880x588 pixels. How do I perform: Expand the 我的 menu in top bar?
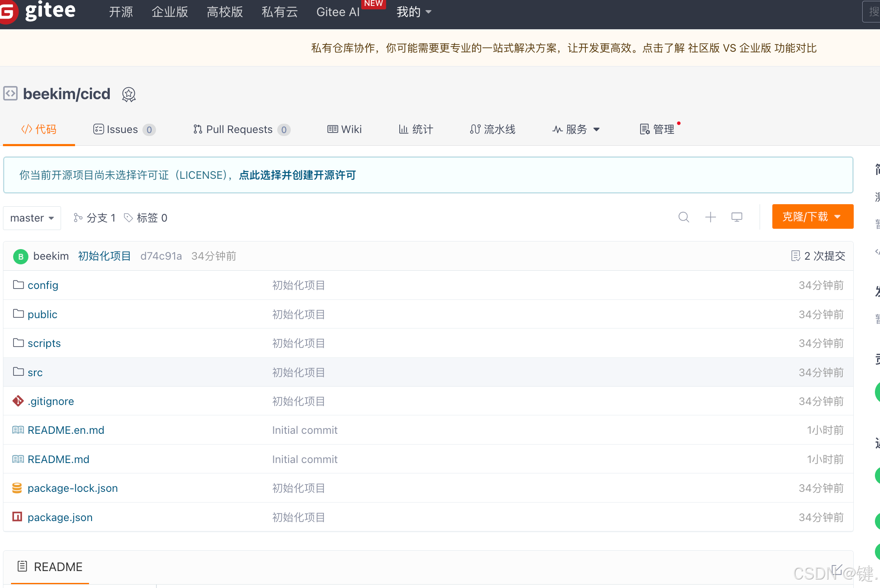point(413,12)
